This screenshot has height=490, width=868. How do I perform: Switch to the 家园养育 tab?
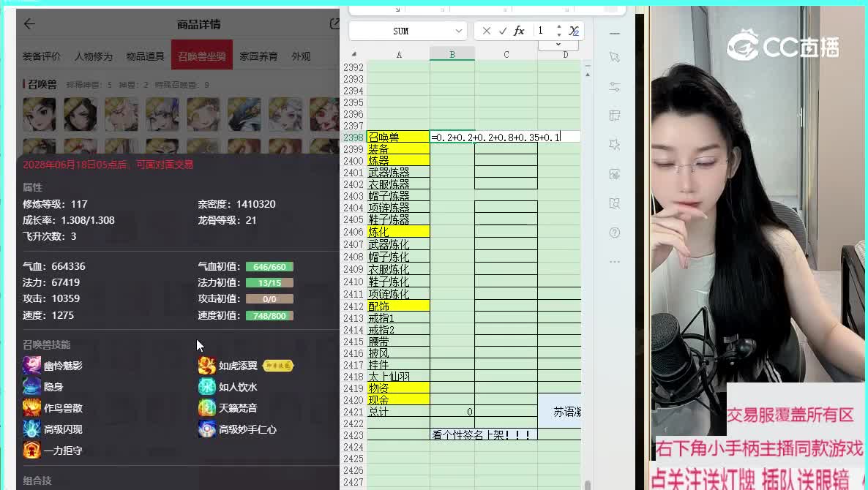258,56
